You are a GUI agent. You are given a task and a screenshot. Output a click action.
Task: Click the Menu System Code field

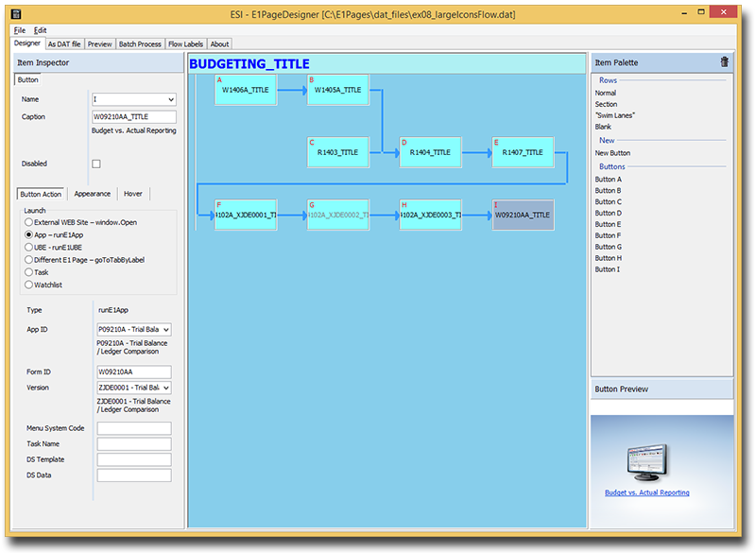[134, 428]
